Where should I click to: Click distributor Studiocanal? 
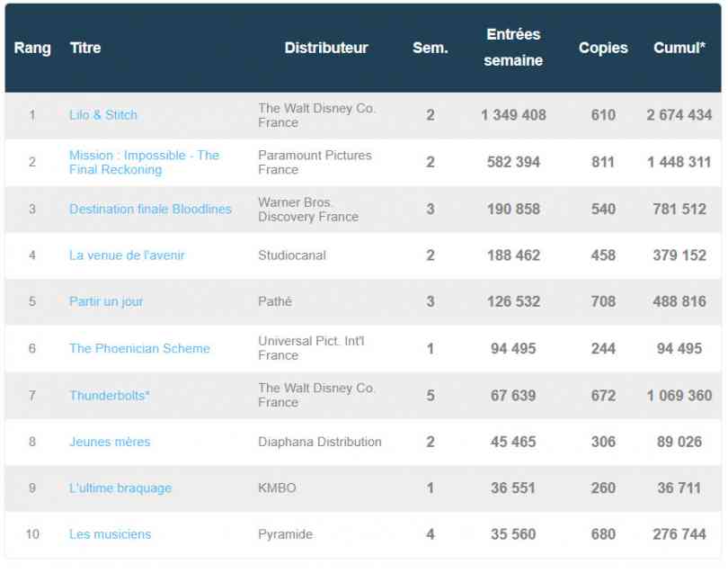[292, 255]
